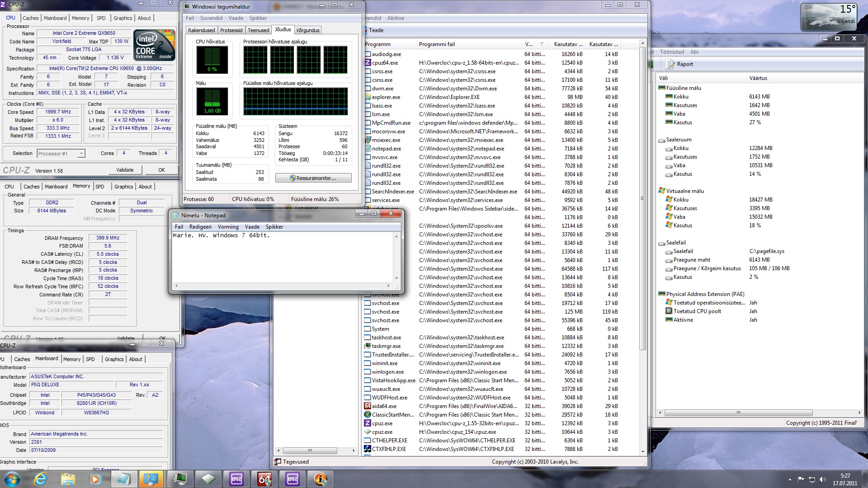Click the Raport button in AIDA64
The height and width of the screenshot is (488, 868).
pyautogui.click(x=680, y=64)
